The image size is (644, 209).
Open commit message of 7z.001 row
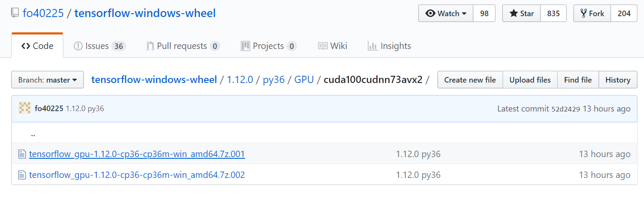point(418,154)
